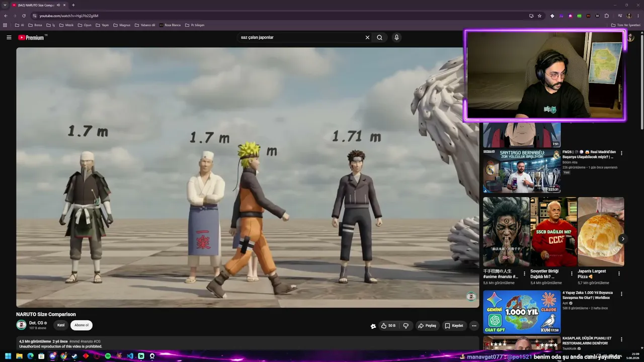Open the Sovyetler Birliği Dağıldı Mı short
The width and height of the screenshot is (644, 362).
tap(553, 232)
